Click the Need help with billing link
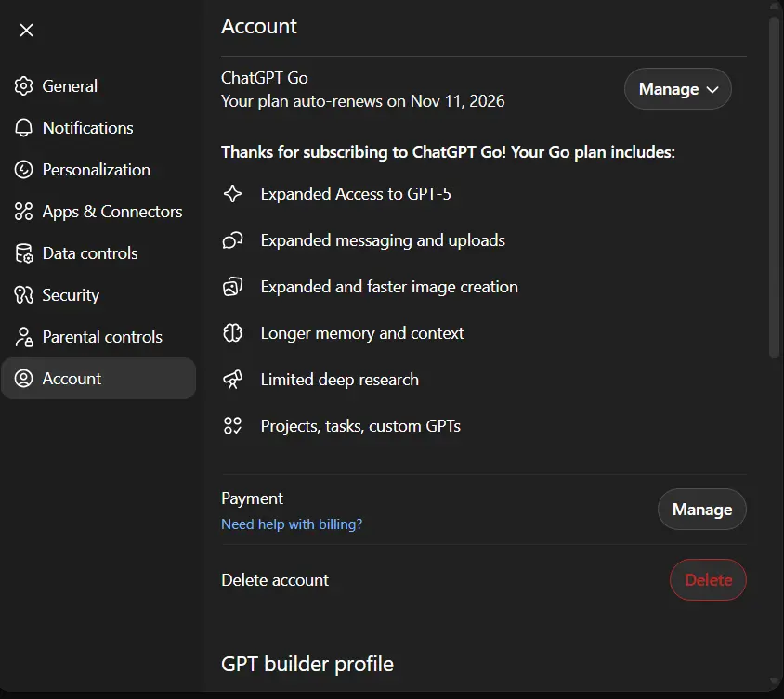The height and width of the screenshot is (699, 784). tap(292, 524)
